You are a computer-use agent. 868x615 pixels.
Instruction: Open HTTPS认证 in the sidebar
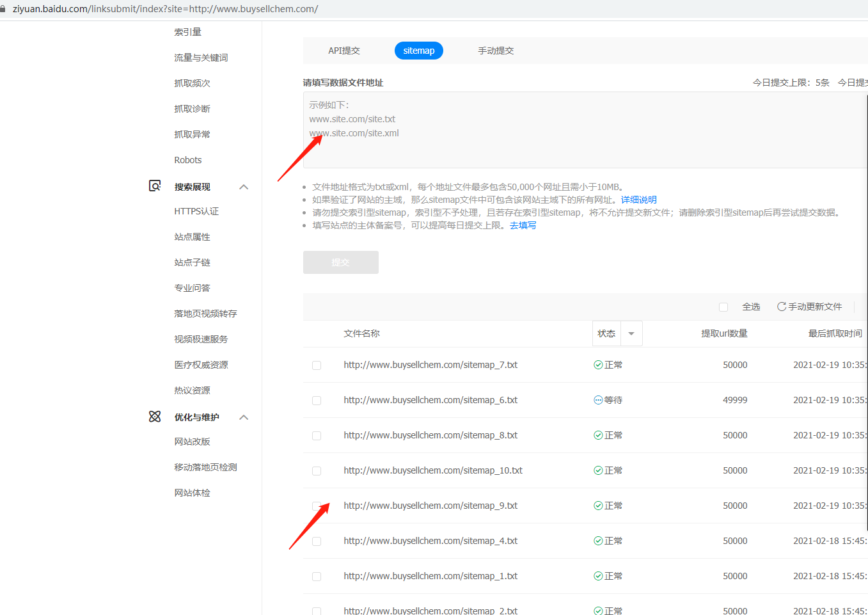[x=196, y=211]
